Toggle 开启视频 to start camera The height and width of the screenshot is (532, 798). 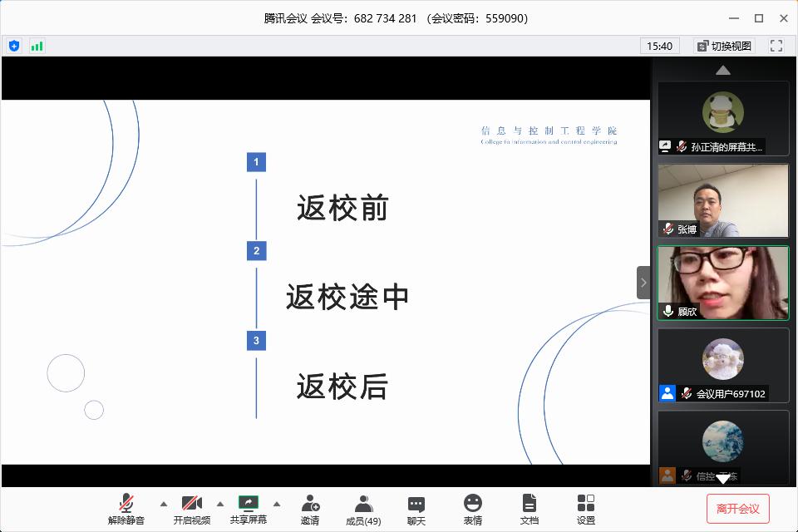pyautogui.click(x=192, y=509)
